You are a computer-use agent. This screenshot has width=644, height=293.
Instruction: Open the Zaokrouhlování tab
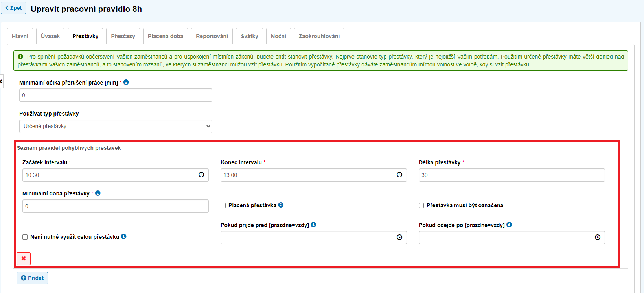point(319,36)
